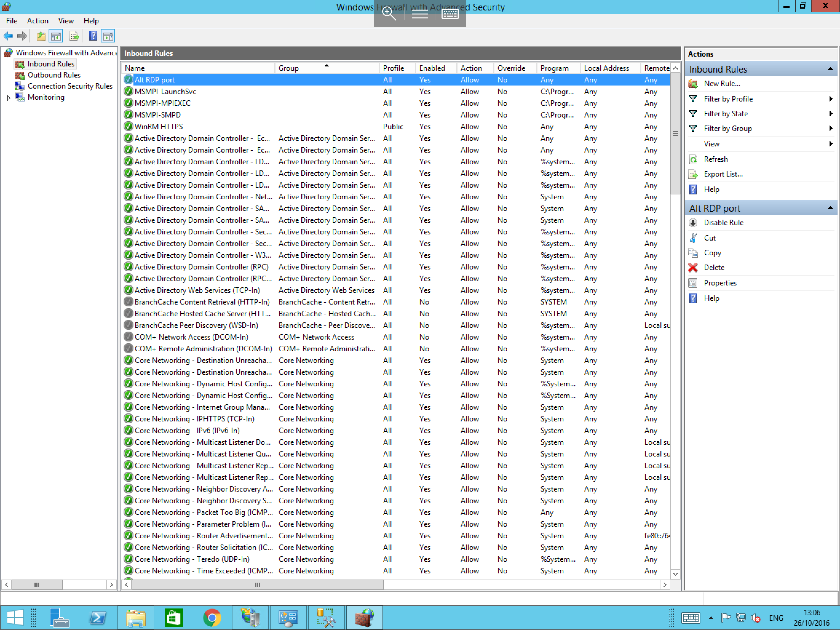Screen dimensions: 840x630
Task: Click the export list toolbar icon
Action: pos(74,37)
